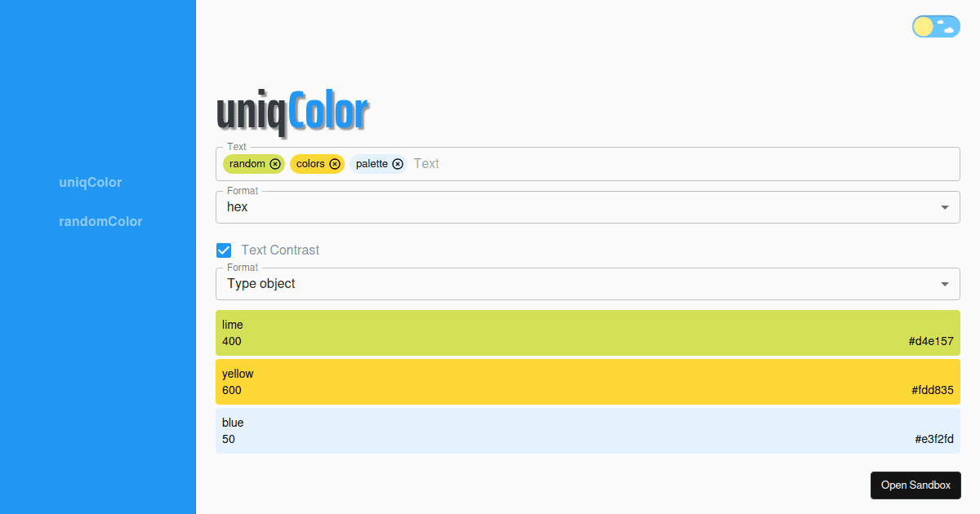The width and height of the screenshot is (980, 514).
Task: Click the dropdown arrow next to "hex"
Action: [945, 206]
